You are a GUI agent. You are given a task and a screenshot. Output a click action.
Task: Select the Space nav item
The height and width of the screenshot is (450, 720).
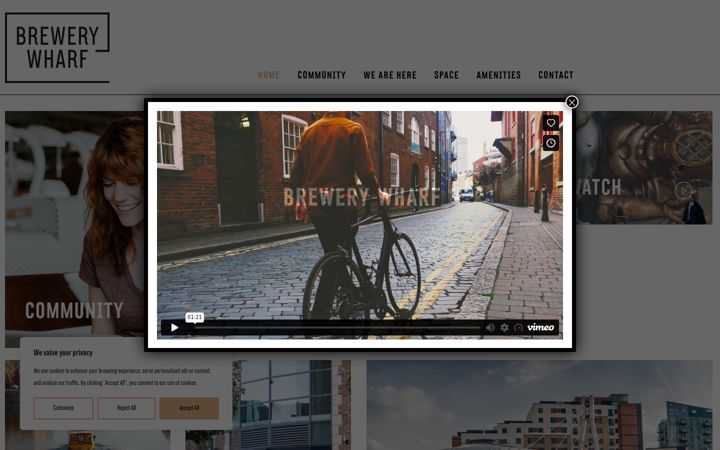coord(446,75)
